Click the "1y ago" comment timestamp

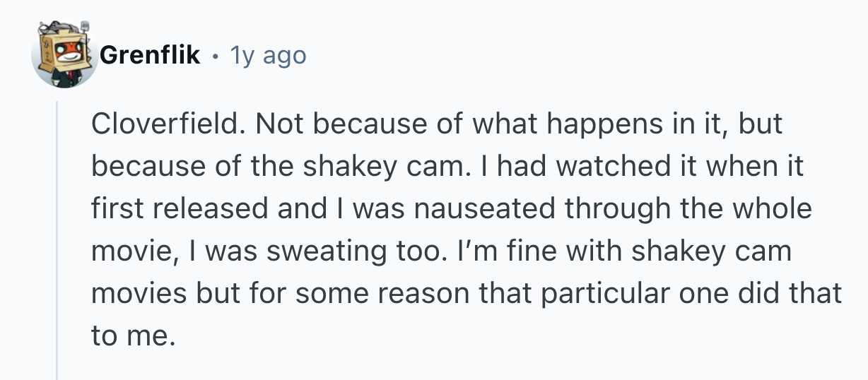pos(269,55)
